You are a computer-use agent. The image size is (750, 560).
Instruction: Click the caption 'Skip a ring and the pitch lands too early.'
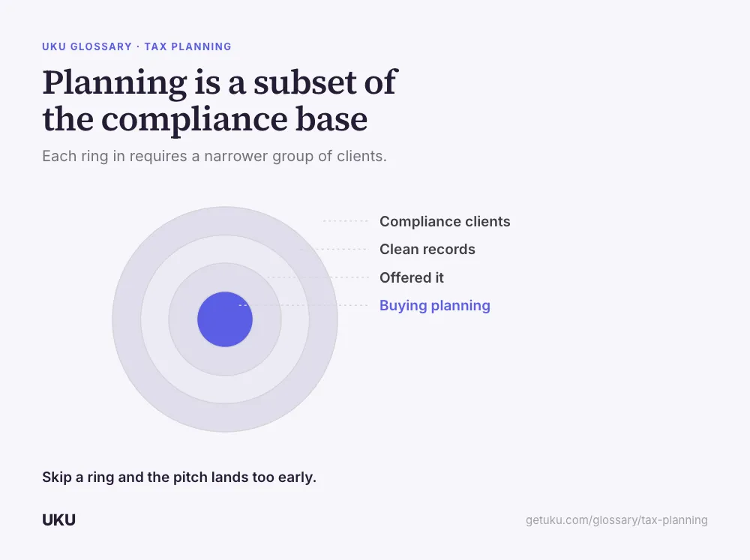179,478
